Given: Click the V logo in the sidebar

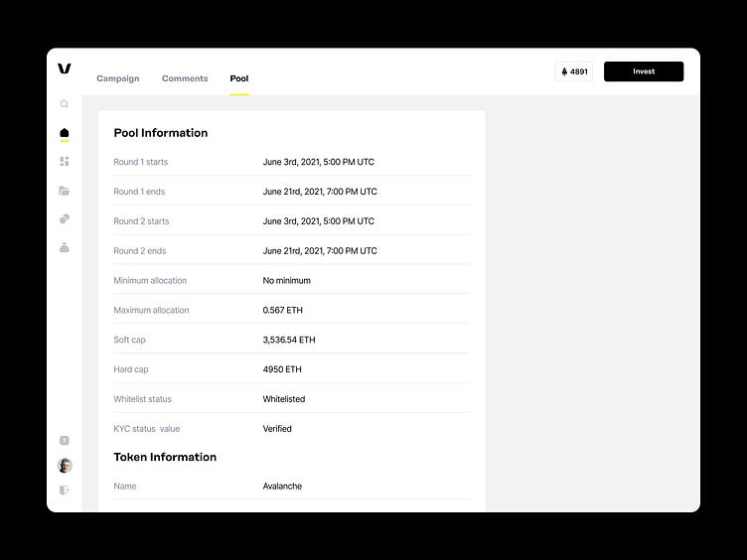Looking at the screenshot, I should pyautogui.click(x=65, y=69).
